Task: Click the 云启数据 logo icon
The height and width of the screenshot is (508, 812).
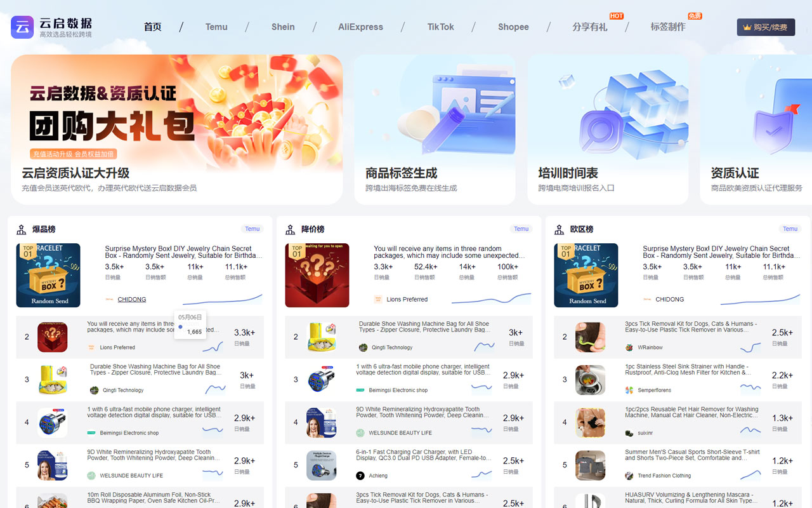Action: [x=22, y=27]
